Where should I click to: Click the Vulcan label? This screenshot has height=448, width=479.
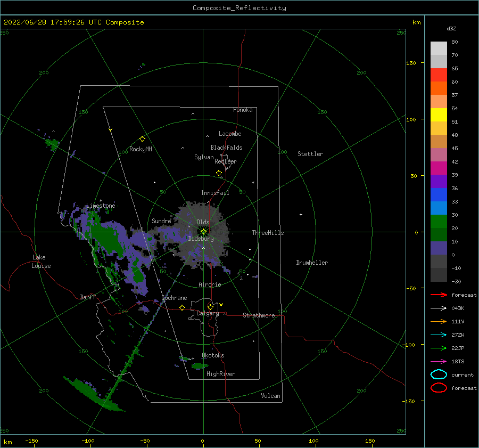[x=270, y=396]
